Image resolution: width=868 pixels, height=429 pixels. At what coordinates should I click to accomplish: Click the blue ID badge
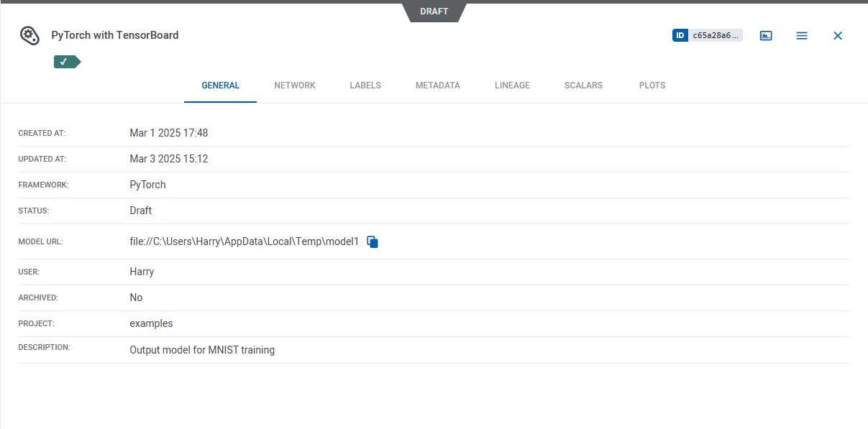[680, 35]
